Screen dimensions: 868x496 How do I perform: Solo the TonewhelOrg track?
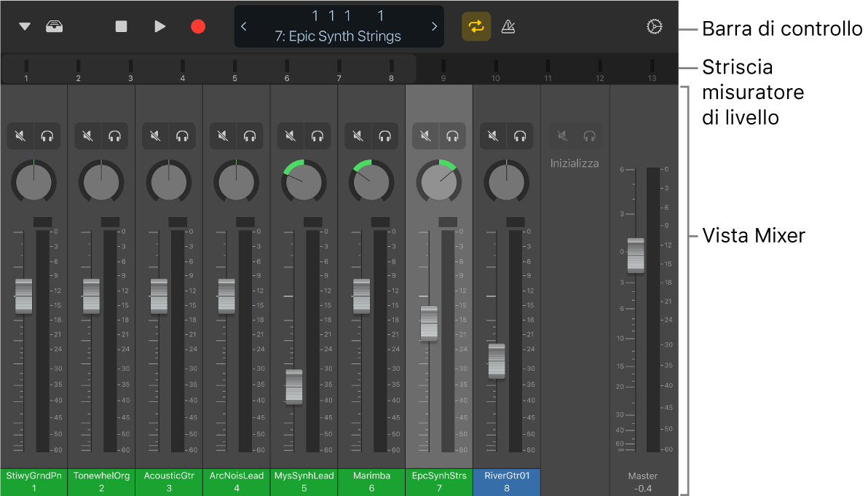tap(115, 135)
